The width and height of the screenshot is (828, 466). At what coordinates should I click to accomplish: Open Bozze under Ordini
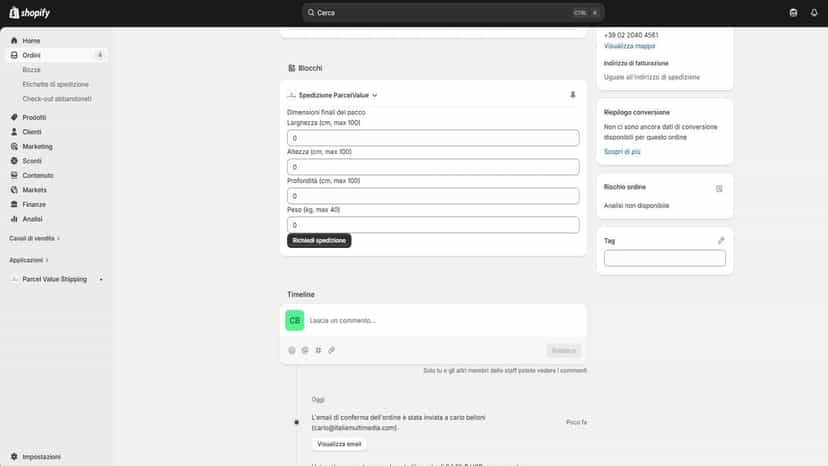(31, 70)
